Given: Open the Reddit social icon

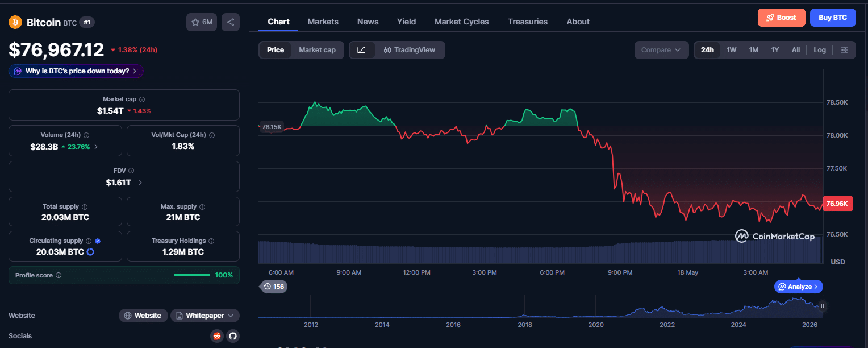Looking at the screenshot, I should tap(216, 336).
